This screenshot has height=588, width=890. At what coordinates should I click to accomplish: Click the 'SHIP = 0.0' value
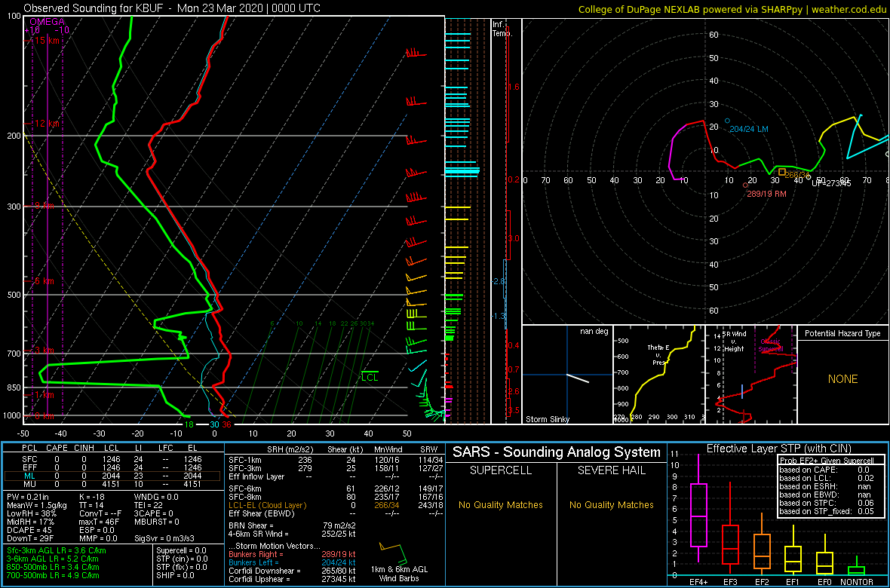[175, 574]
